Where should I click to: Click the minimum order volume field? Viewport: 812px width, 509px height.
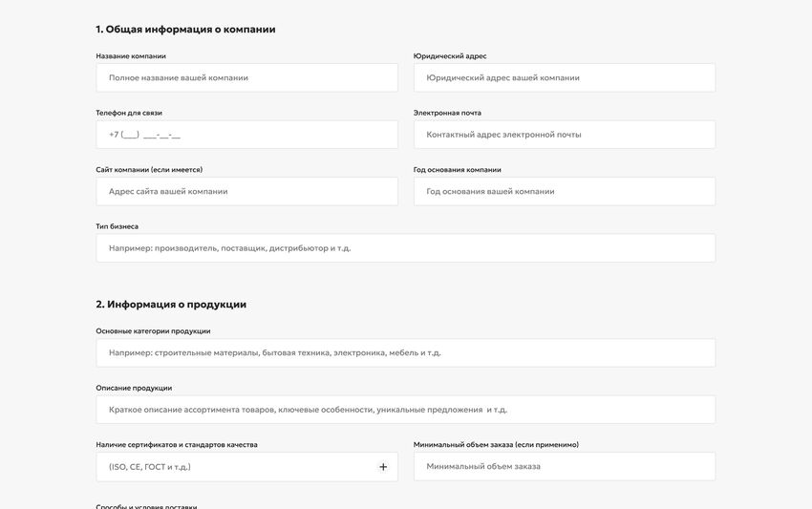point(564,466)
